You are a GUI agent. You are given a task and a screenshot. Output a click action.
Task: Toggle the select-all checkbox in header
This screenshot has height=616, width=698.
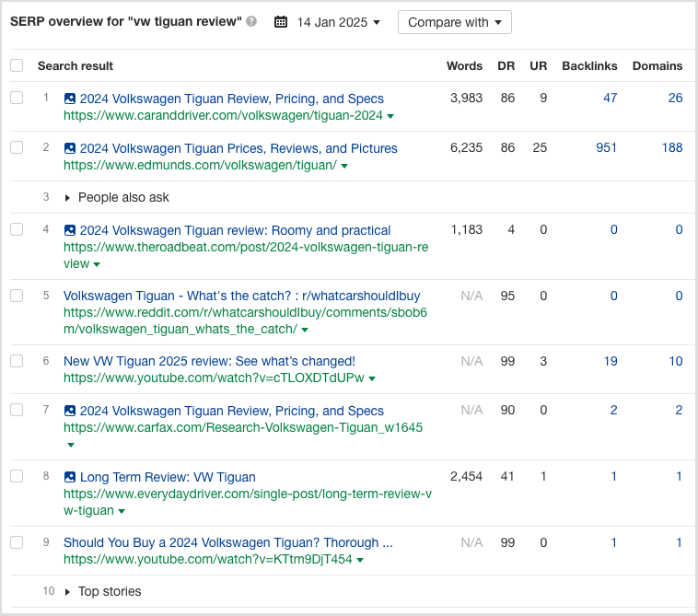17,65
